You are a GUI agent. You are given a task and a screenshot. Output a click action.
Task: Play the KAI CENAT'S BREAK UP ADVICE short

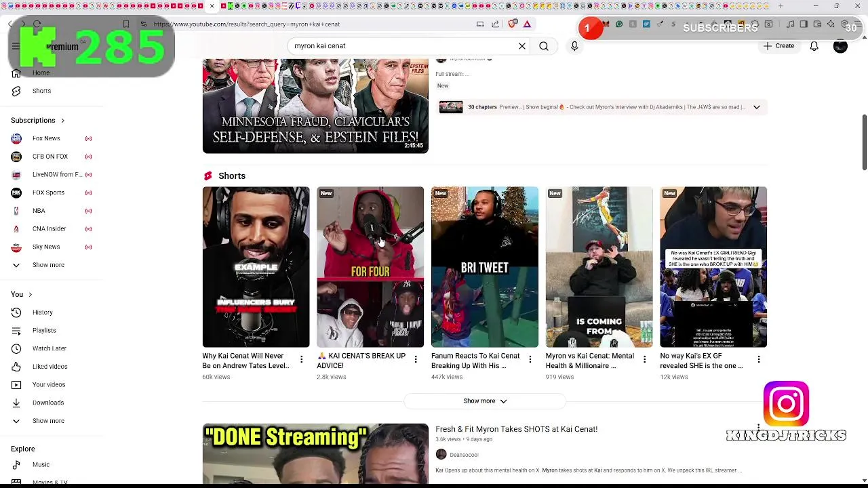(370, 267)
